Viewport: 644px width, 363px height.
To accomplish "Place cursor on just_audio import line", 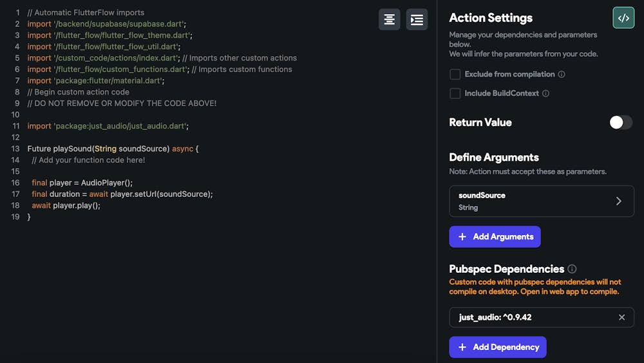I will [108, 126].
